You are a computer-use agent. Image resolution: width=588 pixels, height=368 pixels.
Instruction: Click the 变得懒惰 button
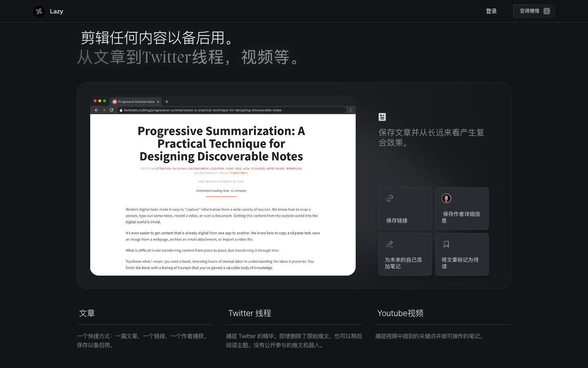coord(534,11)
